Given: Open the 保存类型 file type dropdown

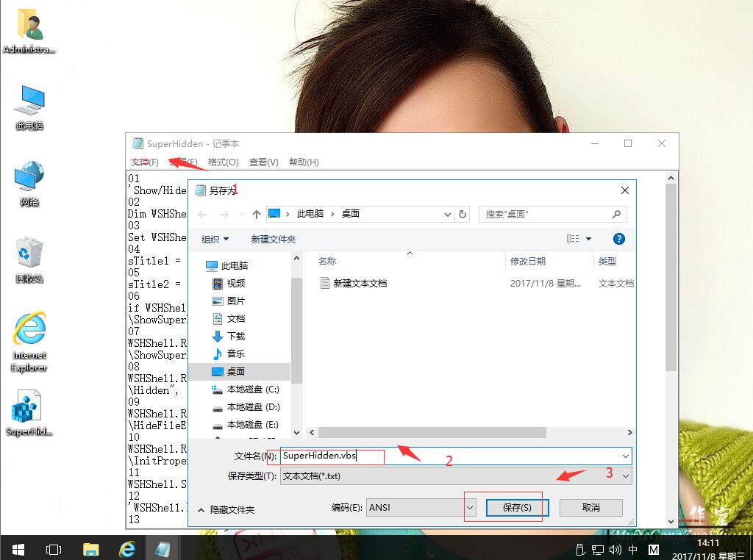Looking at the screenshot, I should (x=624, y=475).
